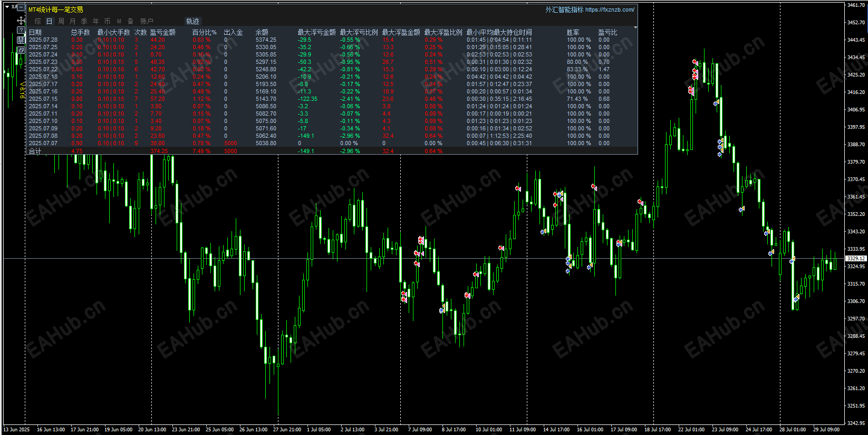868x435 pixels.
Task: Select the 2025.07.28 date row
Action: point(43,40)
